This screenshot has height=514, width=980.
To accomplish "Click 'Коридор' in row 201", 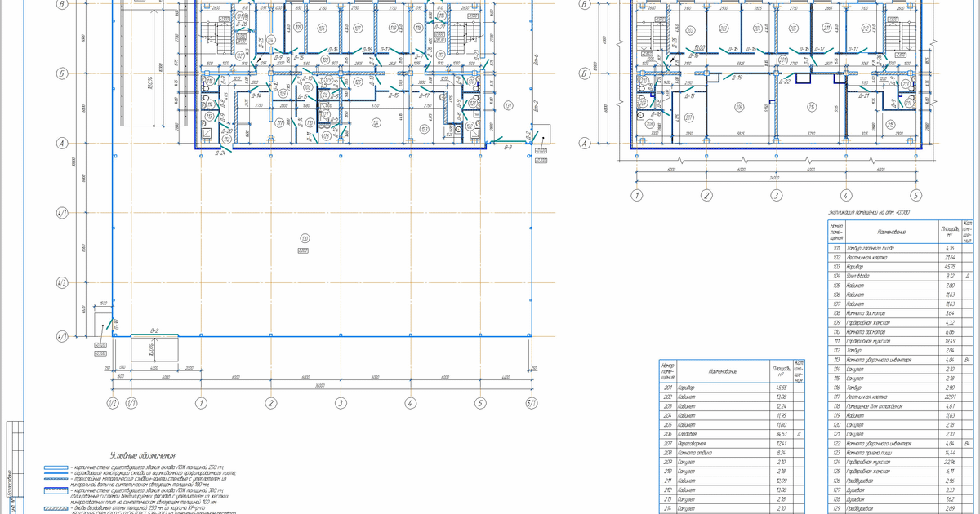I will pos(688,387).
